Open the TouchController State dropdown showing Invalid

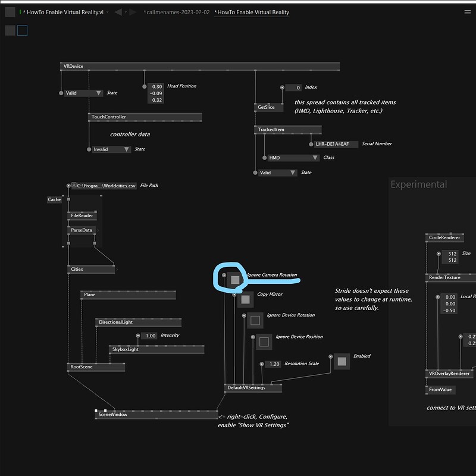[111, 149]
